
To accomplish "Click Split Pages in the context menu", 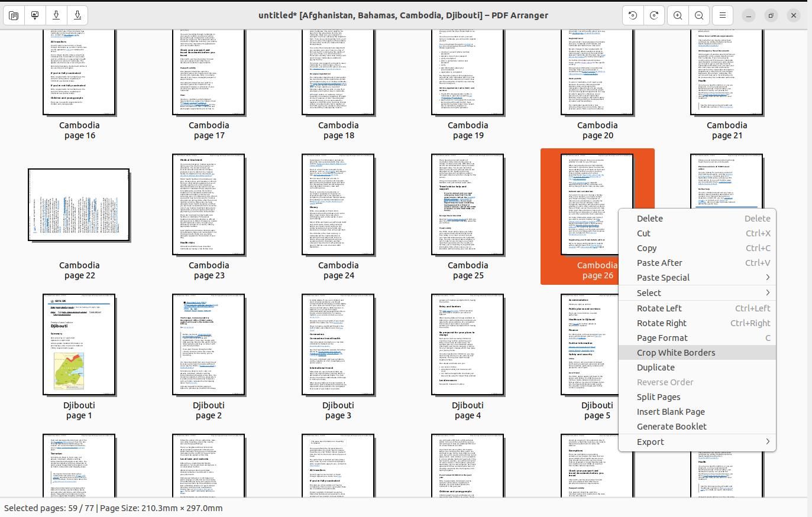I will (658, 396).
